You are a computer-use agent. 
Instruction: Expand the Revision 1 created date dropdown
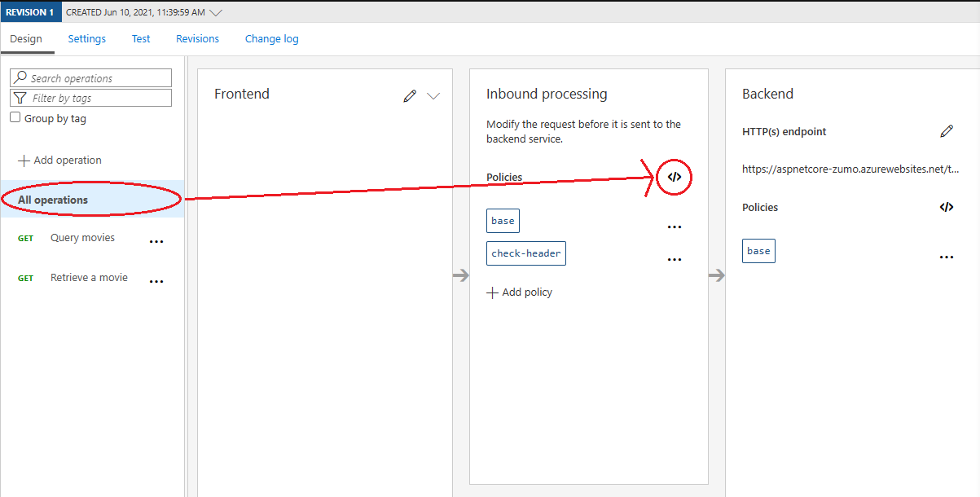click(215, 12)
